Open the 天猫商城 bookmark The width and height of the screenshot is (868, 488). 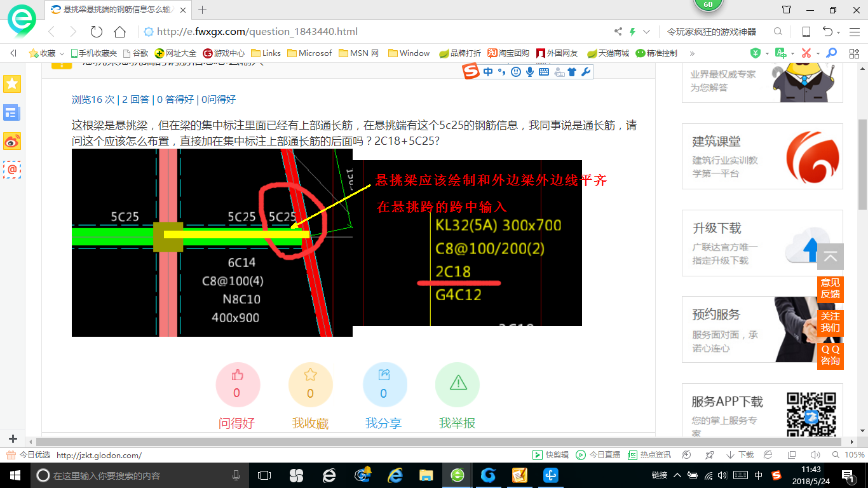coord(608,53)
